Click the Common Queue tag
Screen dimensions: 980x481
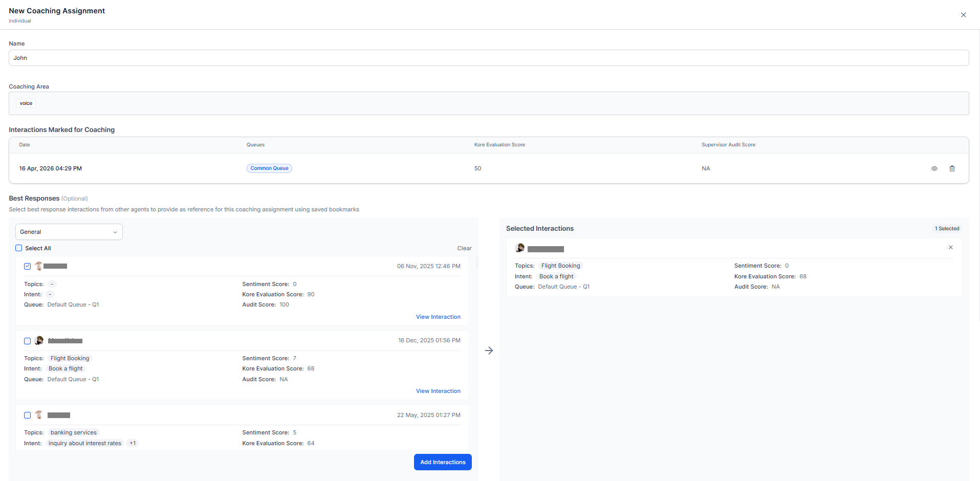pos(269,168)
